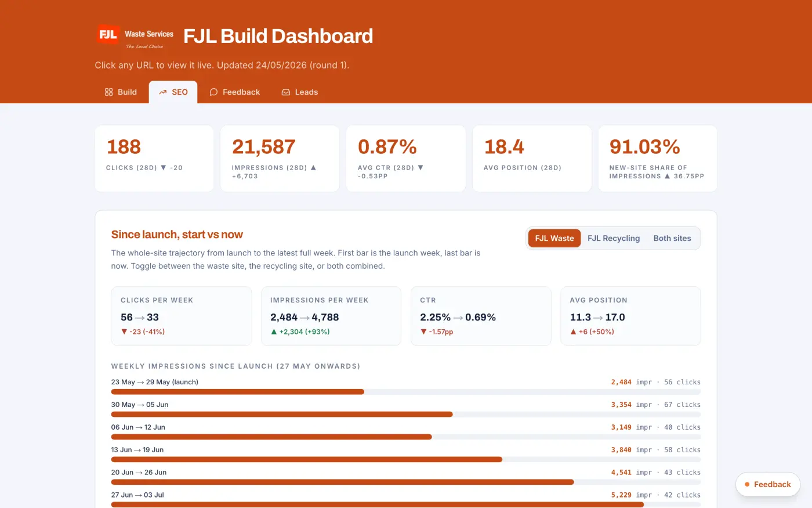Image resolution: width=812 pixels, height=508 pixels.
Task: Click the 23 May → 29 May launch bar
Action: pos(238,392)
